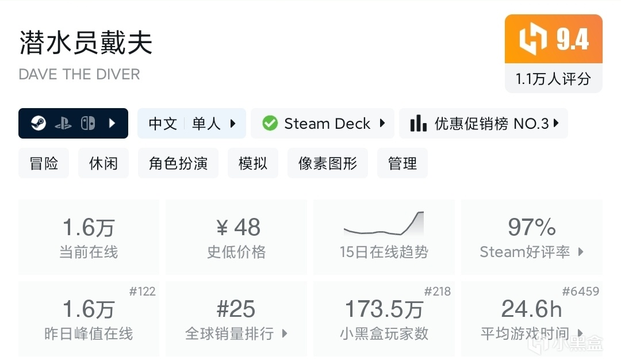Image resolution: width=621 pixels, height=364 pixels.
Task: Expand the platforms list arrow
Action: point(112,124)
